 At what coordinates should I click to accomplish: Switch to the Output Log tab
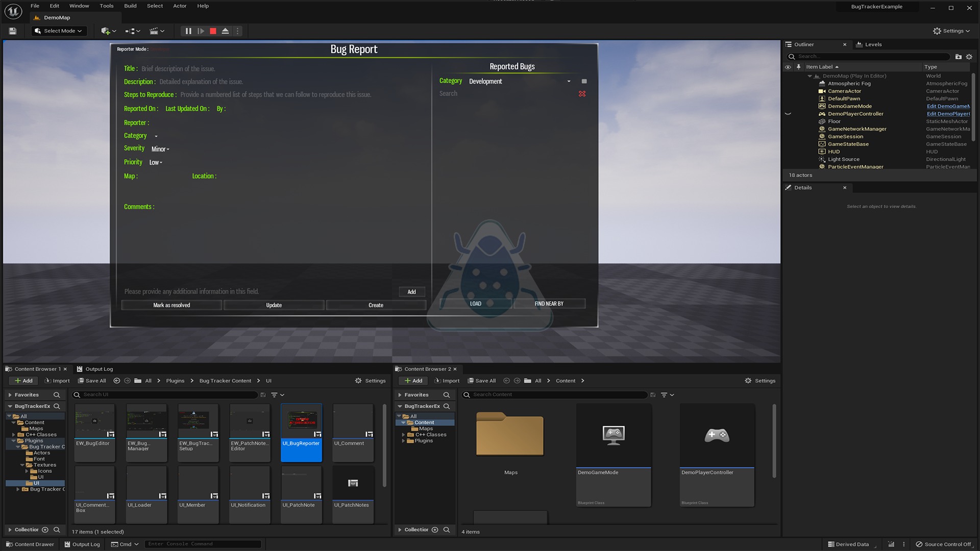pyautogui.click(x=95, y=369)
